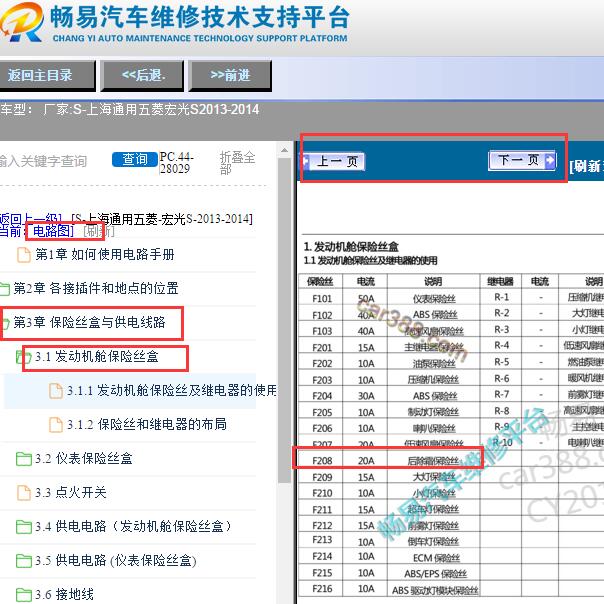The width and height of the screenshot is (604, 604).
Task: Expand 3.4 供电电路（发动机舱保险丝盒）
Action: (x=133, y=526)
